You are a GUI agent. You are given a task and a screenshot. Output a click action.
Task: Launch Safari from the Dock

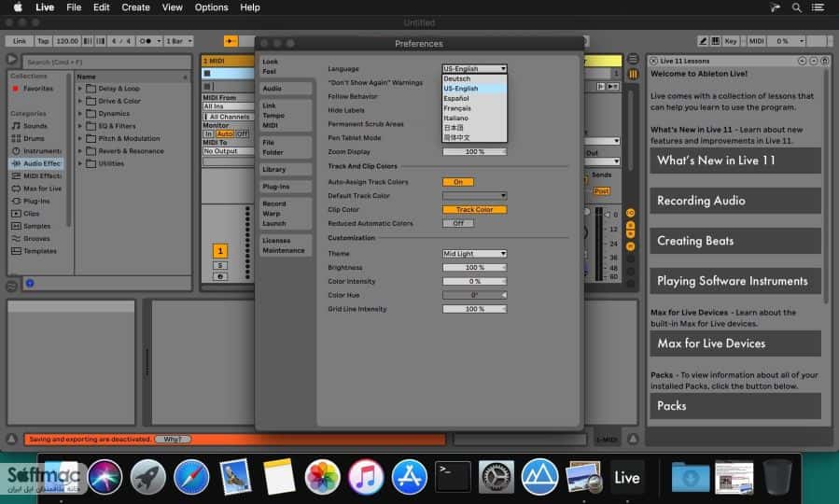click(191, 477)
